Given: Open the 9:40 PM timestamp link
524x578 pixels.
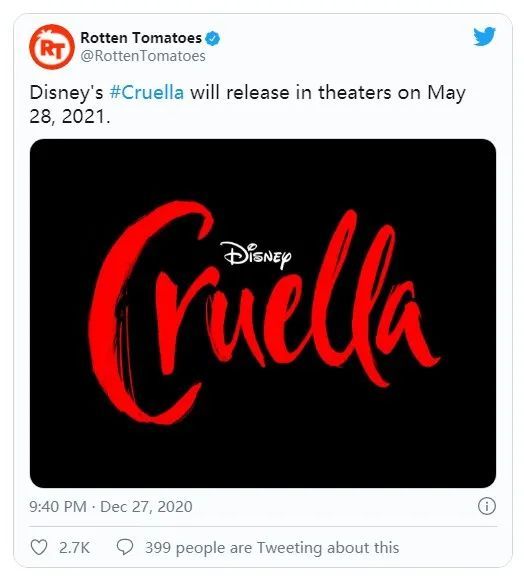Looking at the screenshot, I should tap(58, 506).
